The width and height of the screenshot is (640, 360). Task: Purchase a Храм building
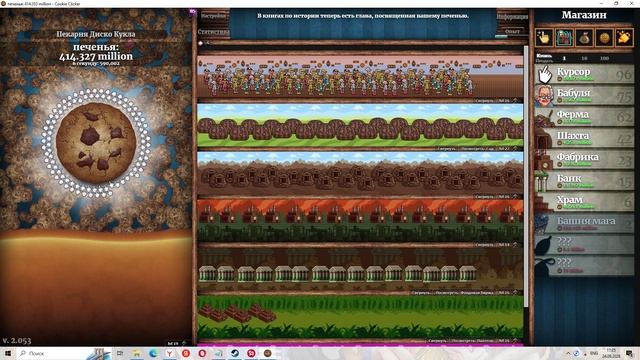(584, 202)
